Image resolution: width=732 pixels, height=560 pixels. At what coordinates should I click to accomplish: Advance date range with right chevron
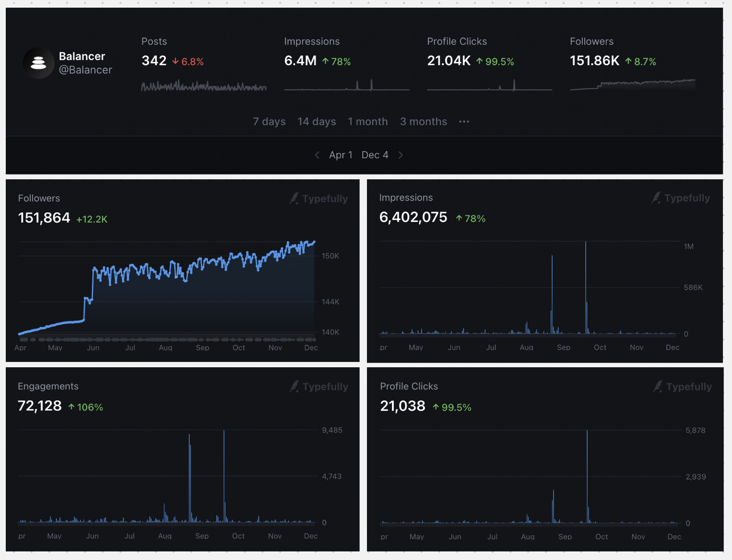click(x=401, y=155)
